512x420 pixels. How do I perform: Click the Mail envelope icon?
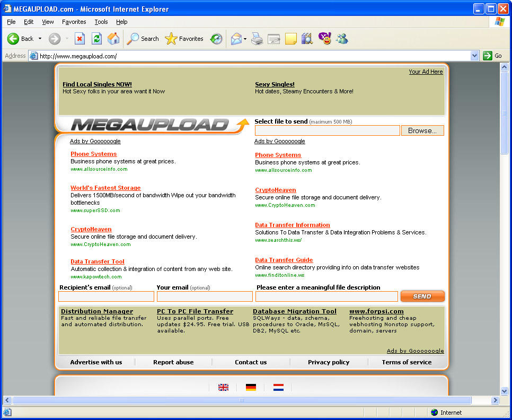236,39
